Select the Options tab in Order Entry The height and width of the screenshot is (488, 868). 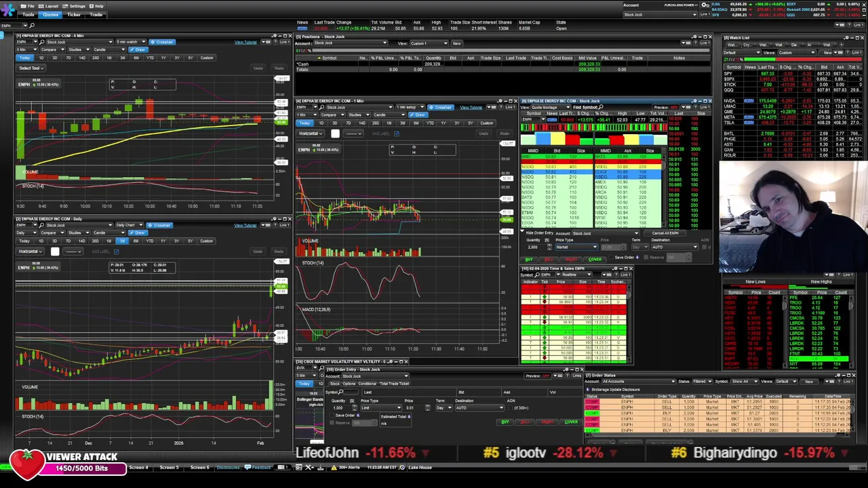tap(349, 384)
